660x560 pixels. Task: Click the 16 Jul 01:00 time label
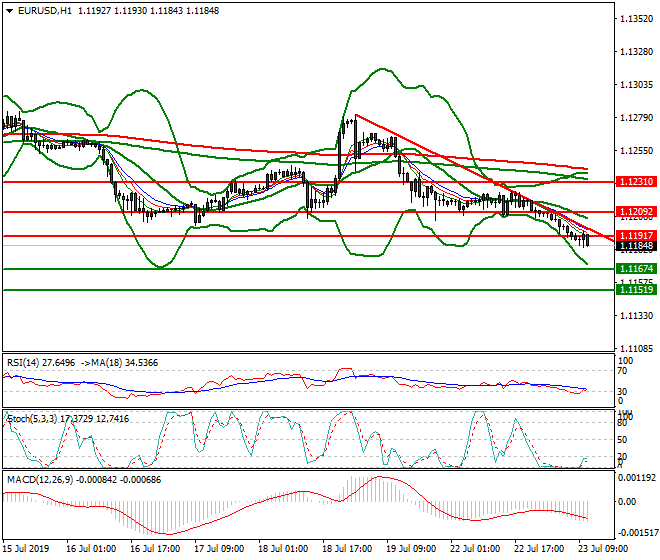(x=91, y=549)
